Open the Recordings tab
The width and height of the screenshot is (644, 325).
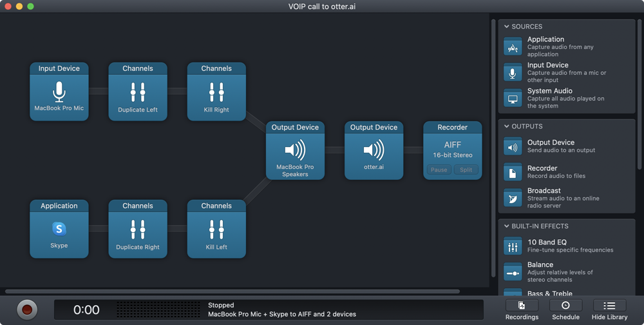(x=522, y=310)
